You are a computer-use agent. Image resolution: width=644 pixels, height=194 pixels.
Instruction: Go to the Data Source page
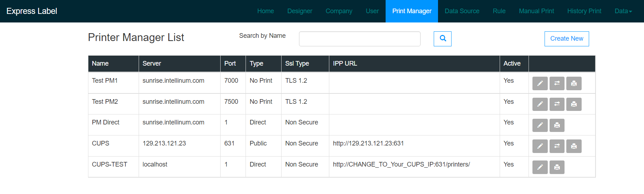(462, 11)
